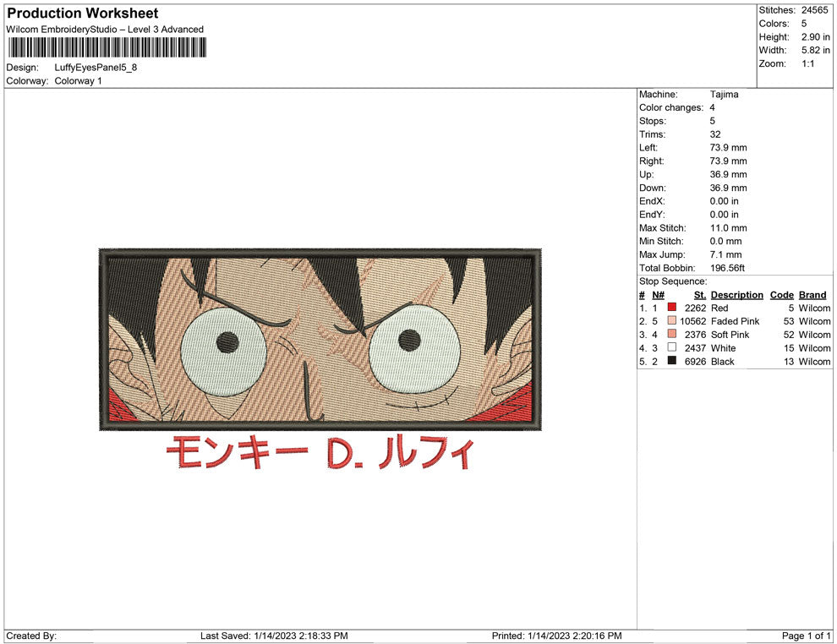Open the Luffy eyes embroidery preview

coord(321,338)
